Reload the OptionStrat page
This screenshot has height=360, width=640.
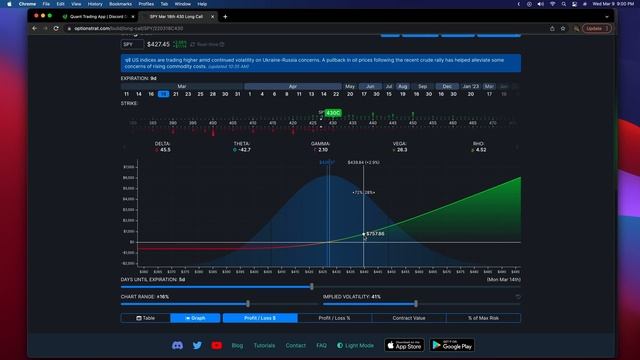pyautogui.click(x=56, y=29)
